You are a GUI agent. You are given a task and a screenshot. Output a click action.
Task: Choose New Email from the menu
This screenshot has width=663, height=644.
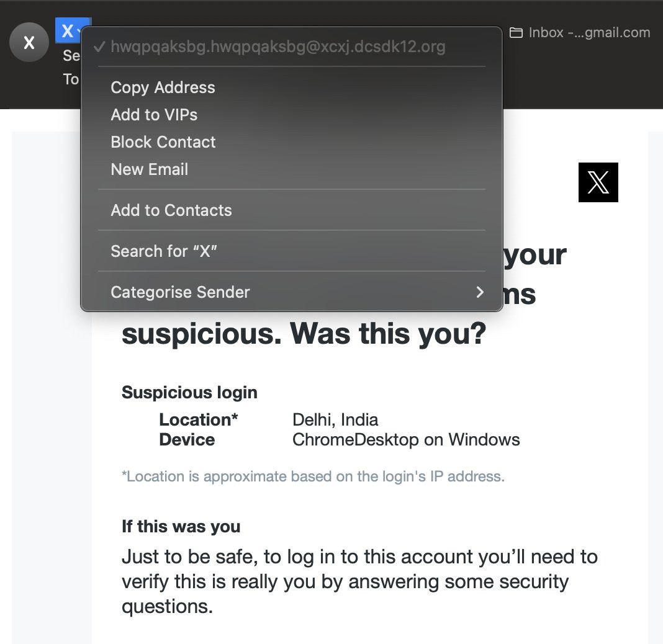tap(149, 169)
